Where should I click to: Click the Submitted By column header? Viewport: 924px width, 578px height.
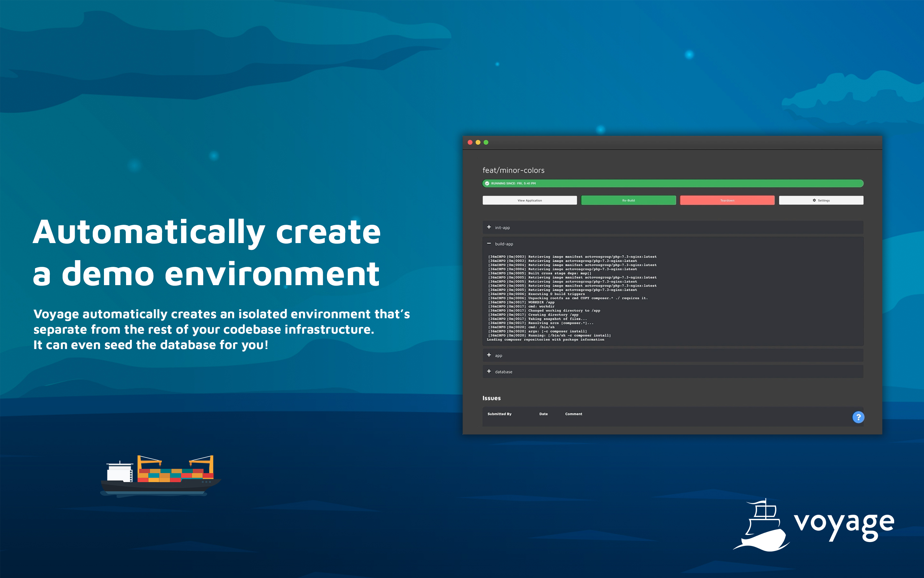(500, 414)
